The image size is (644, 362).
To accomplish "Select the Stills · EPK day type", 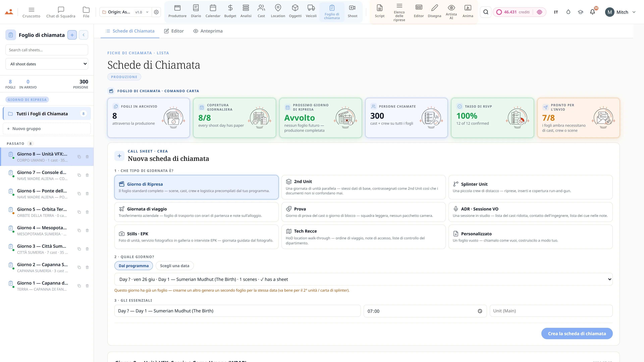I will click(x=196, y=237).
